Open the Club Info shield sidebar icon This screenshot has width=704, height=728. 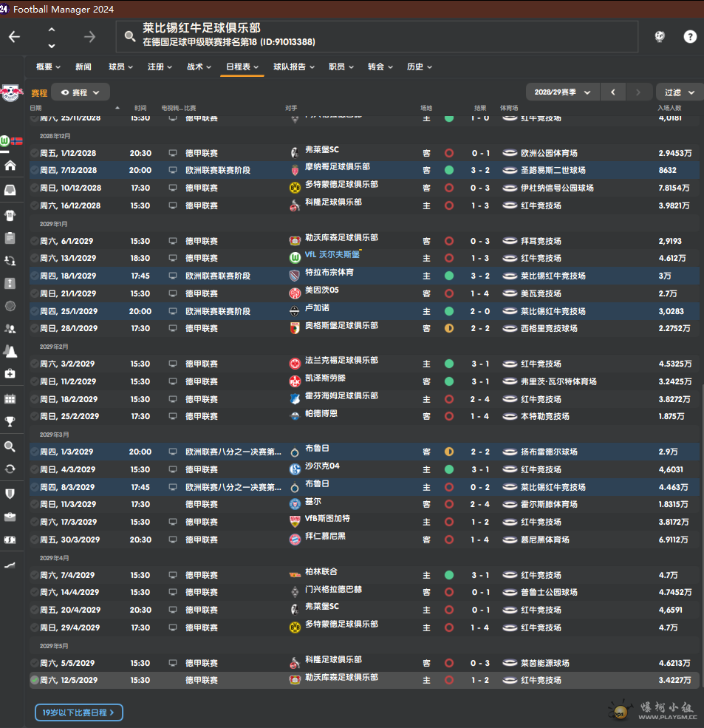coord(10,494)
